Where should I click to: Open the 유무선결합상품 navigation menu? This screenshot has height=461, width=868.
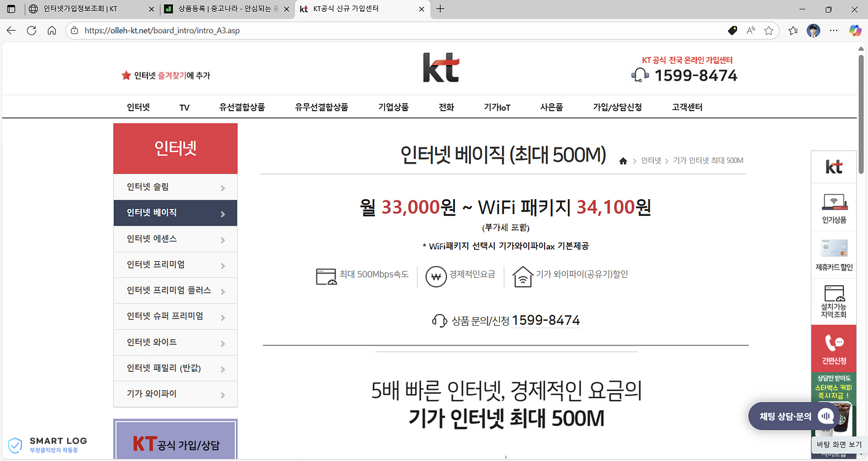(x=322, y=107)
